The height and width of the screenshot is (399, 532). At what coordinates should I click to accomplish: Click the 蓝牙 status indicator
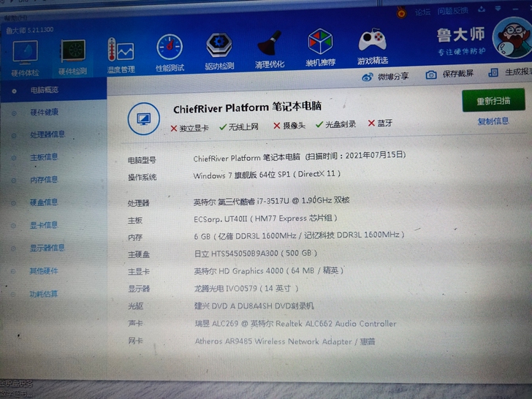pyautogui.click(x=380, y=123)
